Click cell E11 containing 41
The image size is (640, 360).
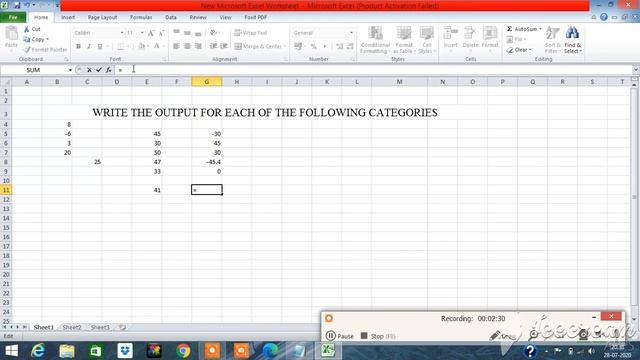[147, 190]
